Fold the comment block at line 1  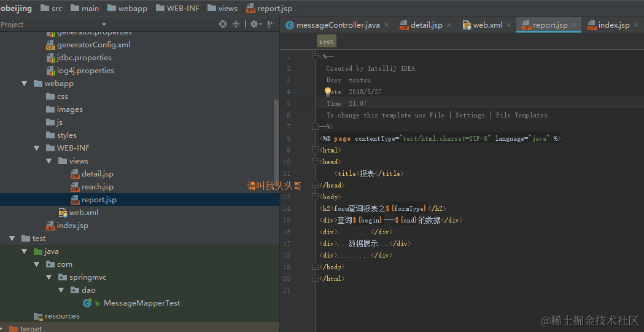(x=315, y=57)
